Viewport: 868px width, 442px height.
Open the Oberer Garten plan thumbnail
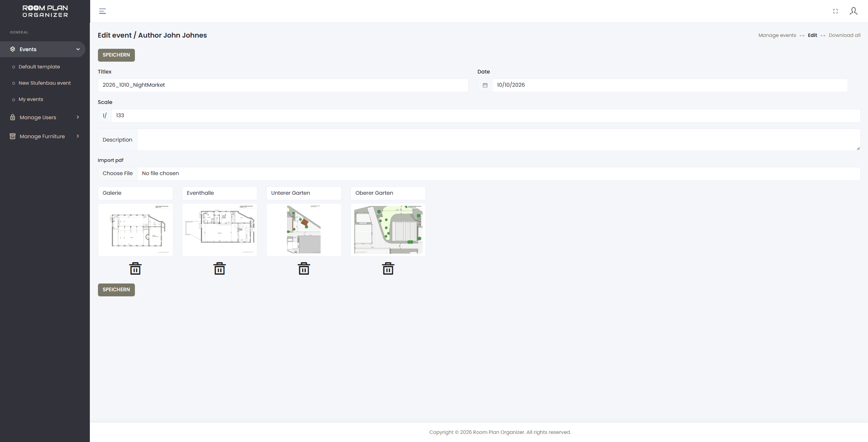tap(388, 230)
